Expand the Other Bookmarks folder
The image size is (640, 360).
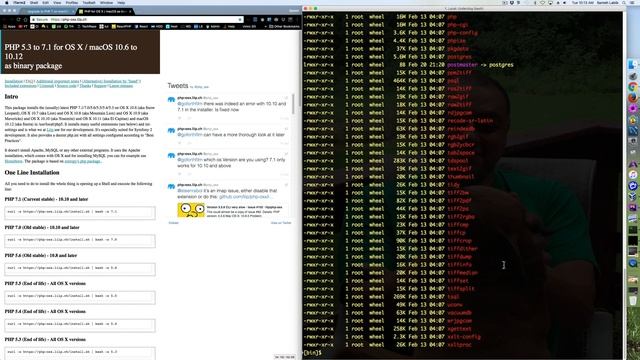284,27
